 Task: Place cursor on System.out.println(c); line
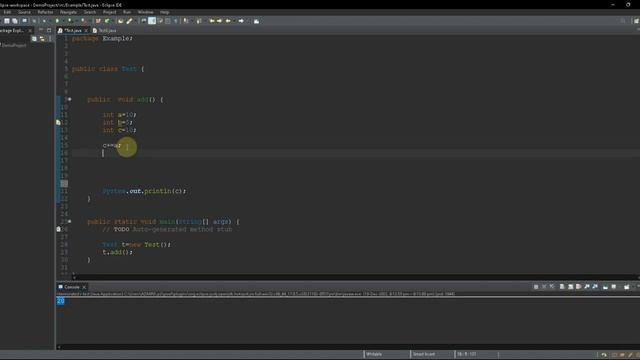(x=144, y=191)
